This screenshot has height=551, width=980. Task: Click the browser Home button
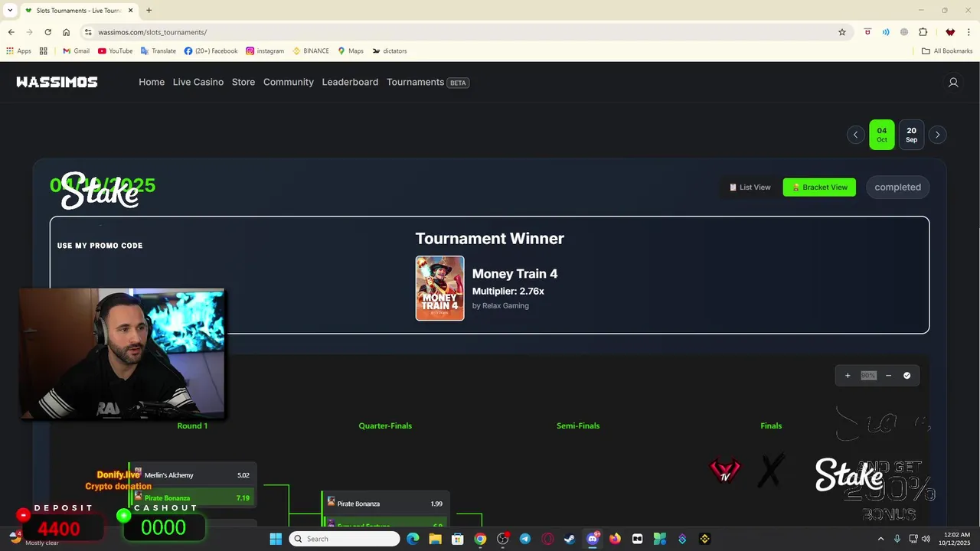[x=67, y=32]
